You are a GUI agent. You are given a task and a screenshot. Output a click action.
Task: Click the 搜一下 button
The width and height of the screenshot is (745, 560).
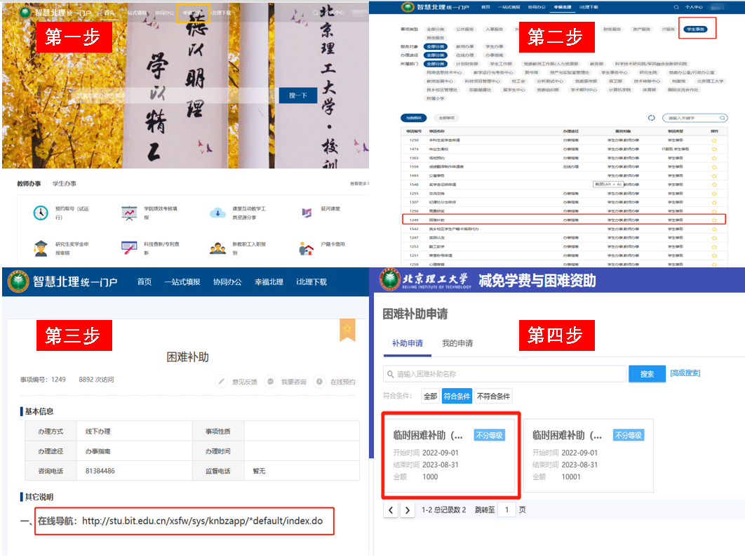pyautogui.click(x=298, y=95)
